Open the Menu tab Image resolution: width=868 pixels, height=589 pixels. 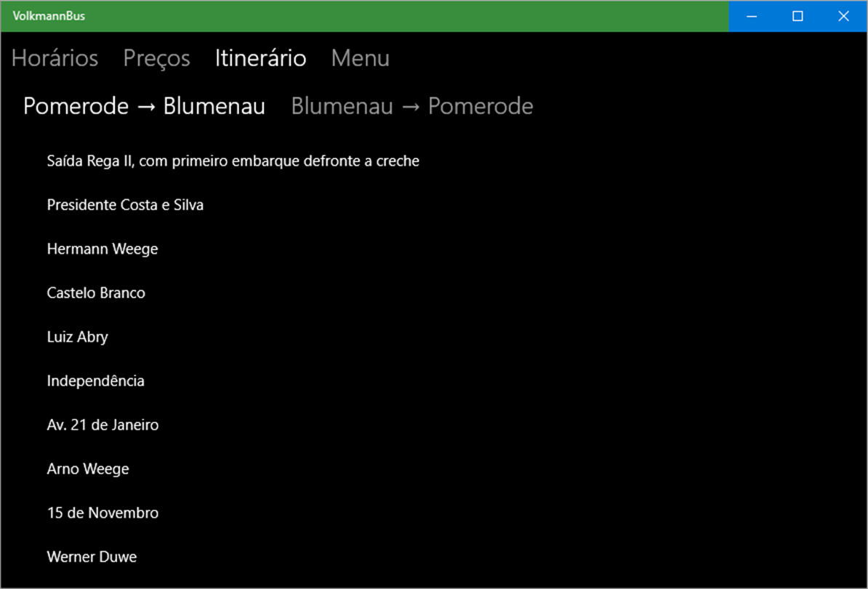click(360, 58)
